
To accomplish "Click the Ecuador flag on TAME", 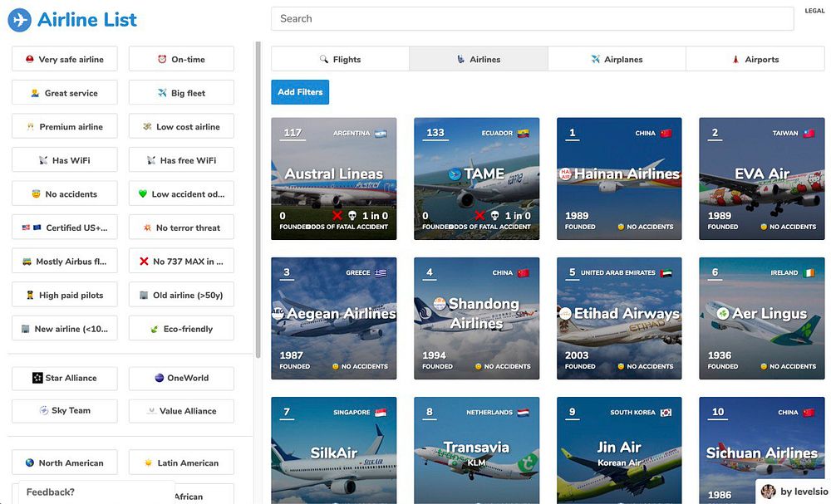I will point(523,134).
